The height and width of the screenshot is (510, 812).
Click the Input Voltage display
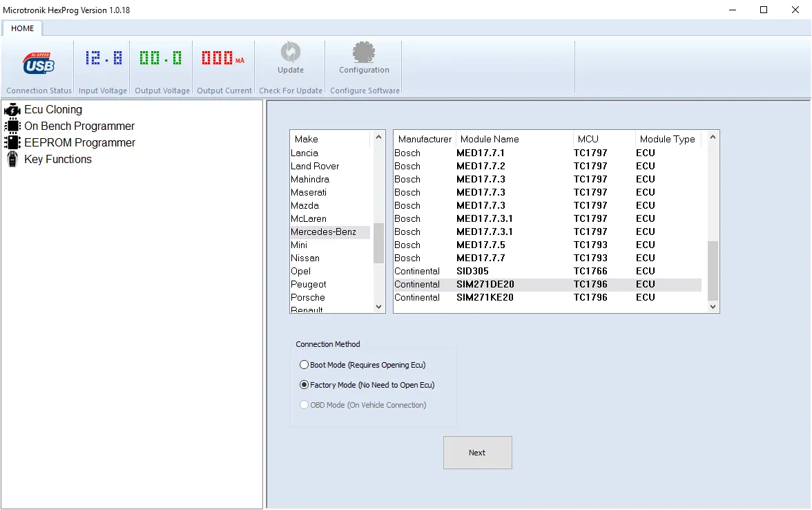pos(104,57)
